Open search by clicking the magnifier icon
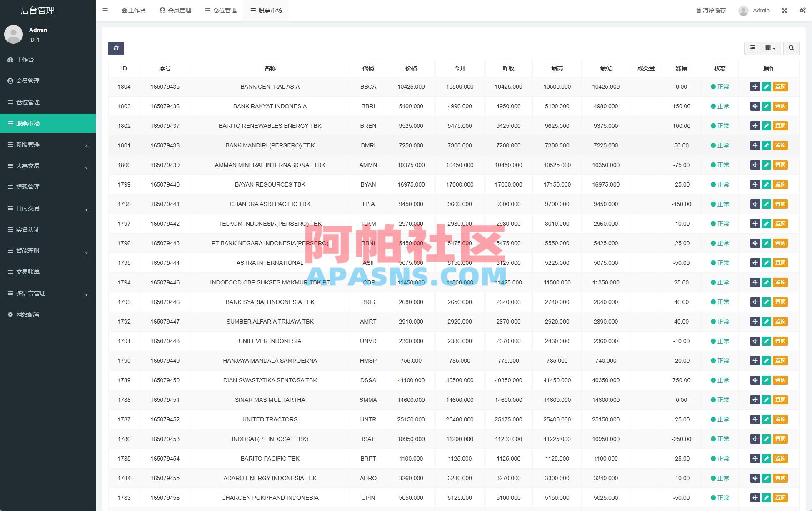Image resolution: width=812 pixels, height=511 pixels. [x=791, y=48]
